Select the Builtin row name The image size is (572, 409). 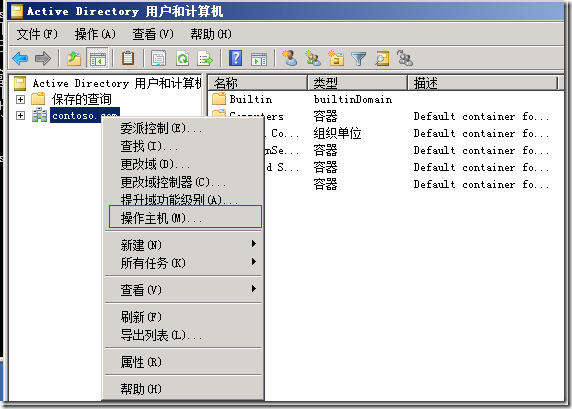coord(251,99)
